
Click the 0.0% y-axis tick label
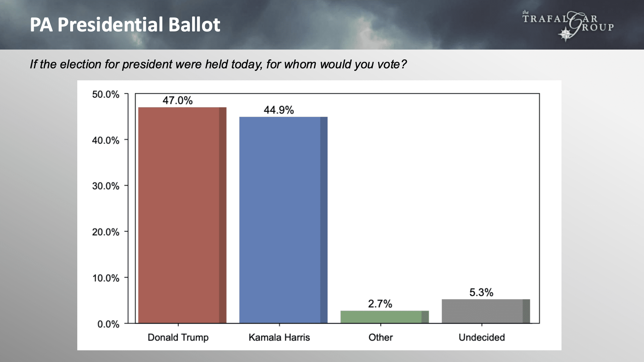click(108, 324)
